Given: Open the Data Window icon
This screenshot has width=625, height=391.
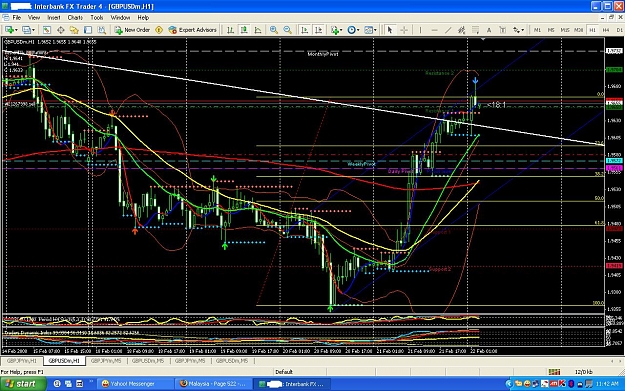Looking at the screenshot, I should pos(61,30).
